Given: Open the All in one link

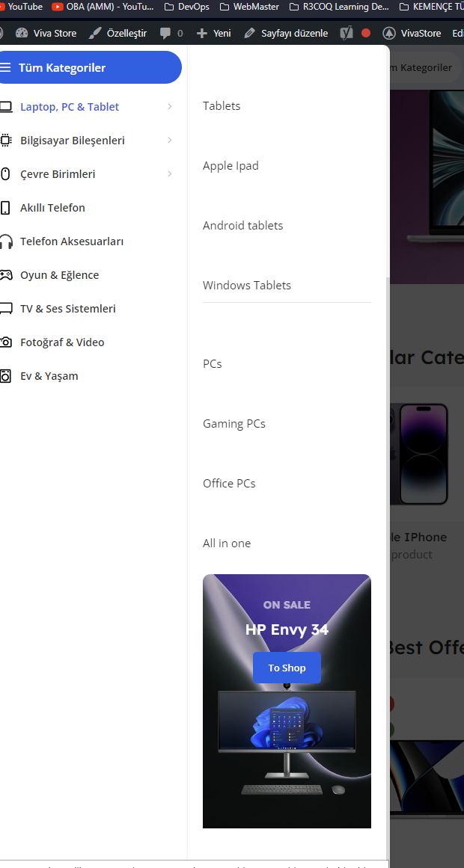Looking at the screenshot, I should point(227,543).
